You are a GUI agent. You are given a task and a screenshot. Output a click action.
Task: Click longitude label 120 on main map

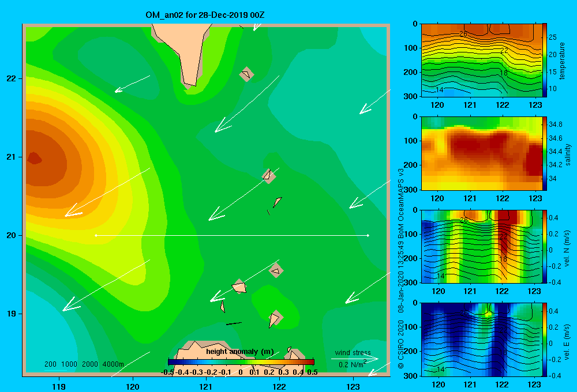[x=133, y=386]
